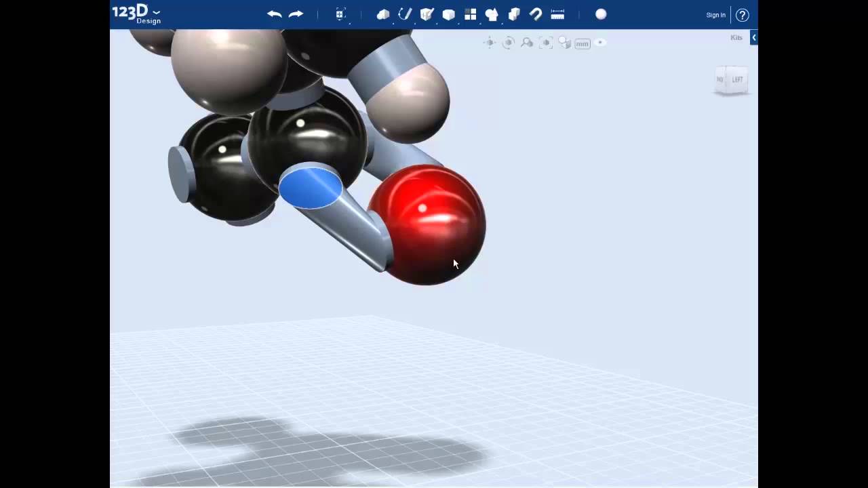This screenshot has height=488, width=868.
Task: Open the Grouping tool
Action: click(x=492, y=14)
